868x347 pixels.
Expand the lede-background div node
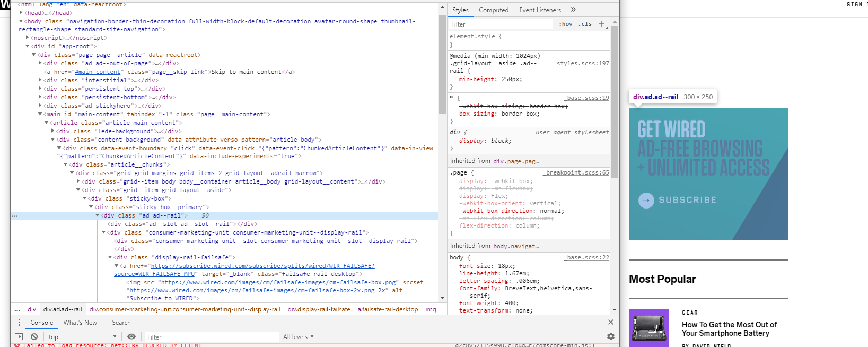(53, 131)
